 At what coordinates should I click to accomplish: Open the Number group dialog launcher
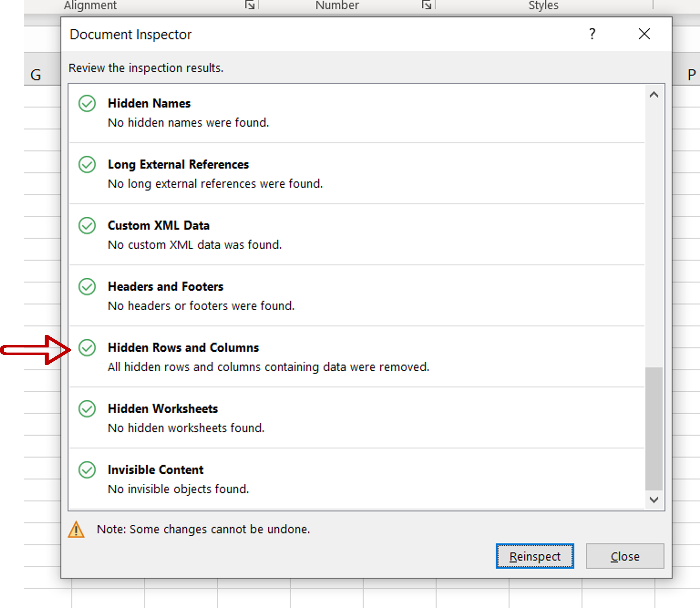tap(427, 5)
